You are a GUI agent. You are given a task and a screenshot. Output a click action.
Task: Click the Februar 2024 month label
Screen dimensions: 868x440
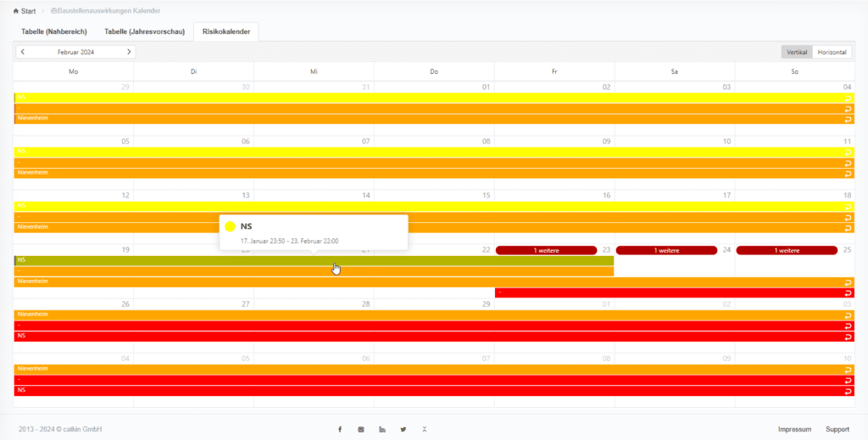(75, 52)
